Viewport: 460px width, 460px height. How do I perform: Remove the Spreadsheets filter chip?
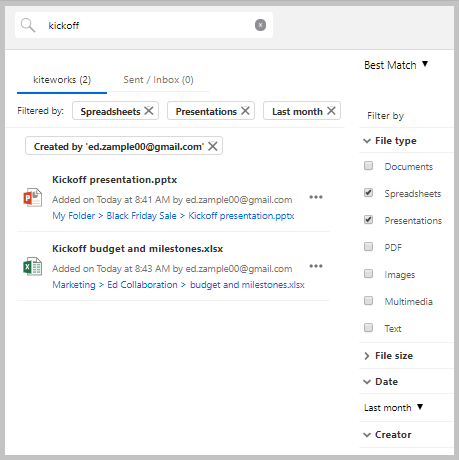149,111
